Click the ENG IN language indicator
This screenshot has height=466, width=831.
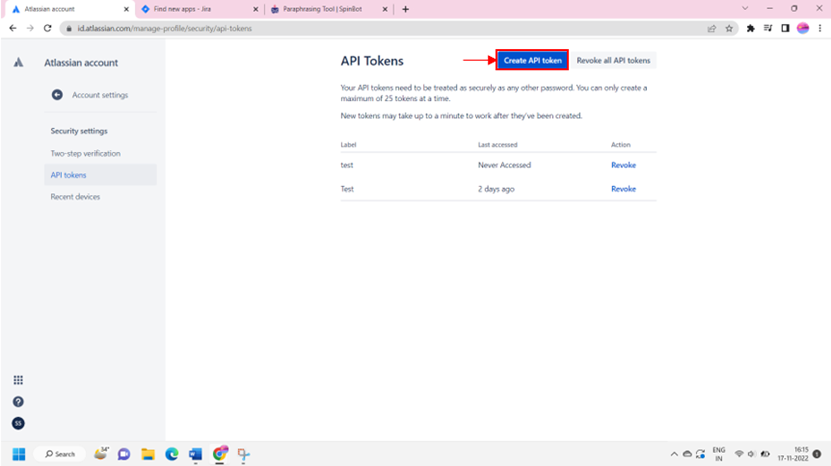[x=719, y=454]
